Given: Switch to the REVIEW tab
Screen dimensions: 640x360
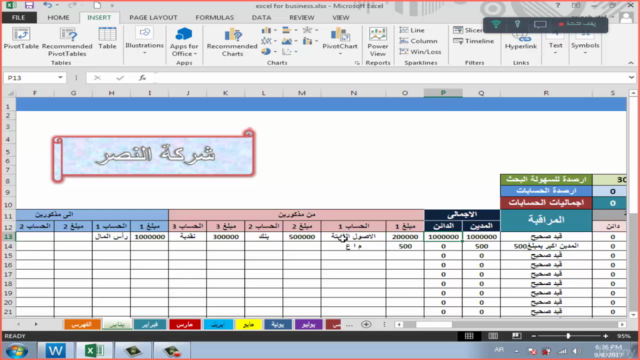Looking at the screenshot, I should (302, 18).
